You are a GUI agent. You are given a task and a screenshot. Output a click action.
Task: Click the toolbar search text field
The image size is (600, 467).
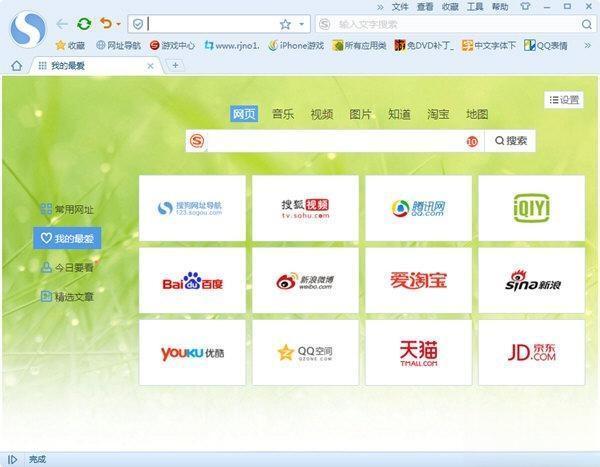(x=457, y=24)
